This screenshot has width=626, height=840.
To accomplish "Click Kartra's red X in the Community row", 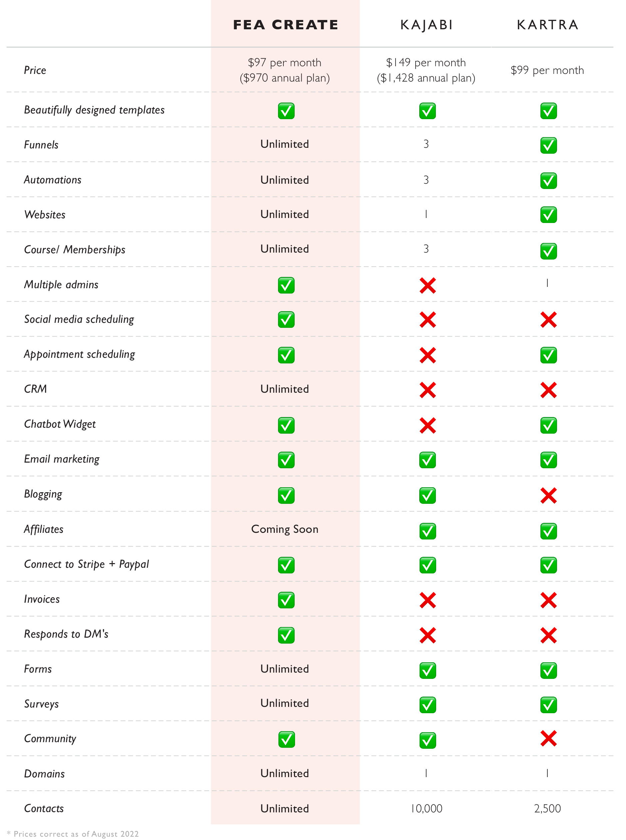I will (548, 738).
